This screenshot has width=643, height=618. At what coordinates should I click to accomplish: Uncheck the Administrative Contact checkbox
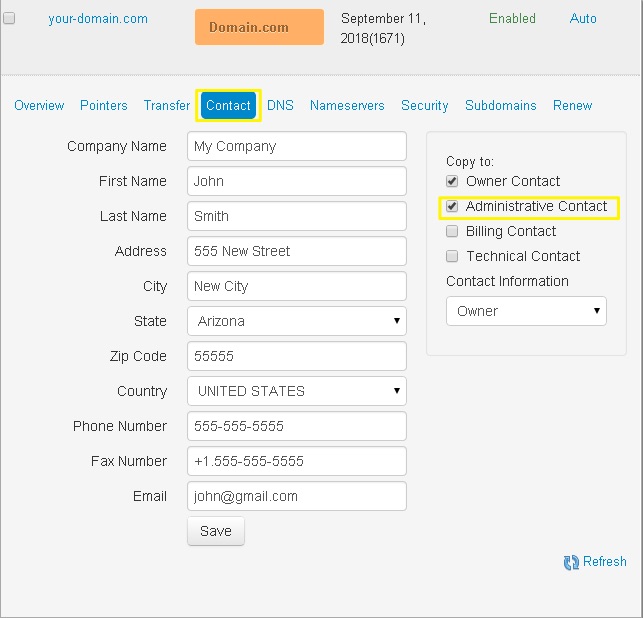[x=452, y=206]
